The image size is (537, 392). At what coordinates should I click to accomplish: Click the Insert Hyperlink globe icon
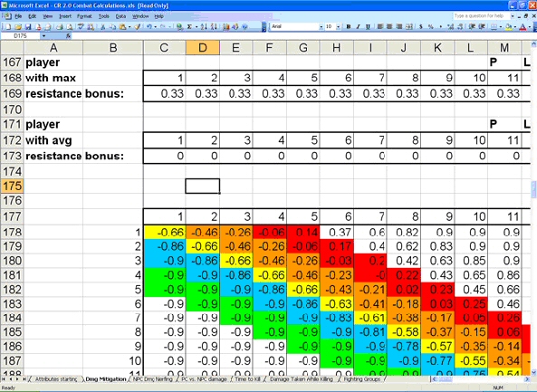tap(179, 26)
